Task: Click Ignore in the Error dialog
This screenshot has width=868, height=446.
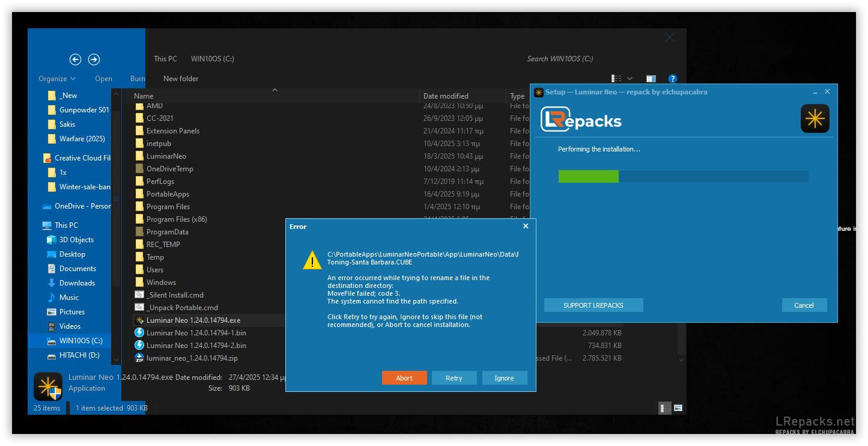Action: pos(504,378)
